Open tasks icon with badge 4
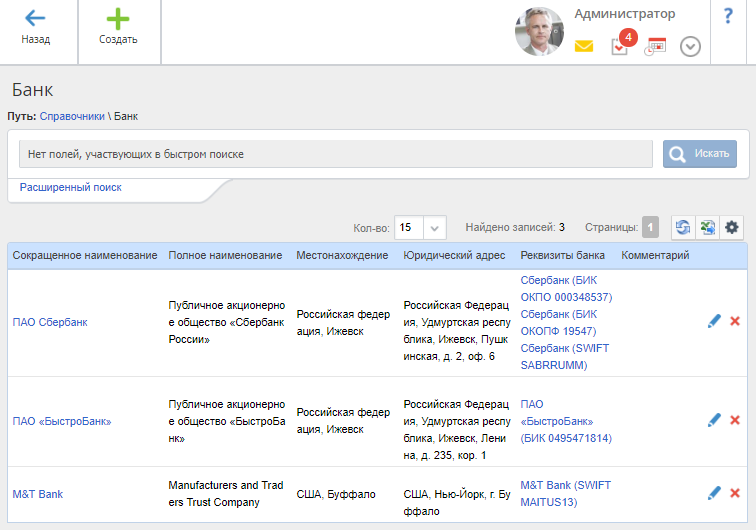 [x=620, y=46]
